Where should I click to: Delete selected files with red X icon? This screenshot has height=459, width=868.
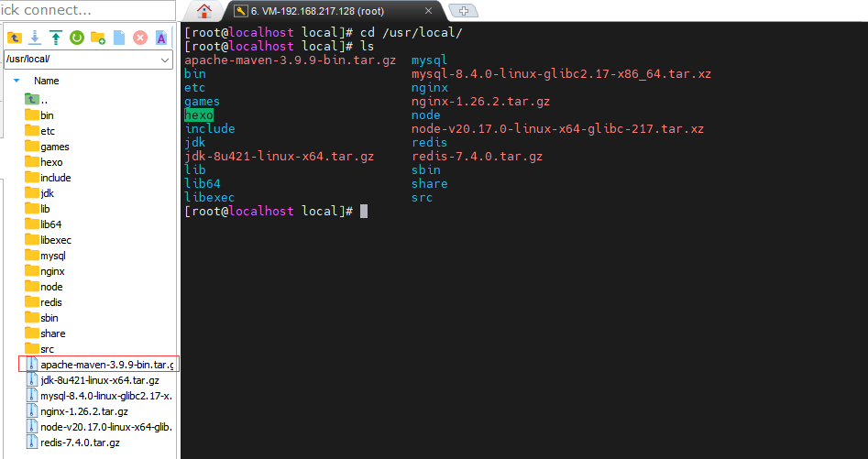pyautogui.click(x=140, y=38)
